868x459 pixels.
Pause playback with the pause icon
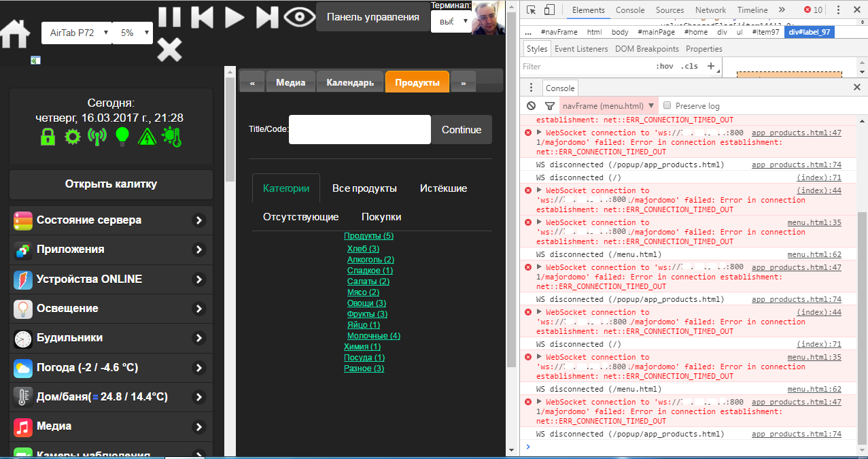coord(169,17)
